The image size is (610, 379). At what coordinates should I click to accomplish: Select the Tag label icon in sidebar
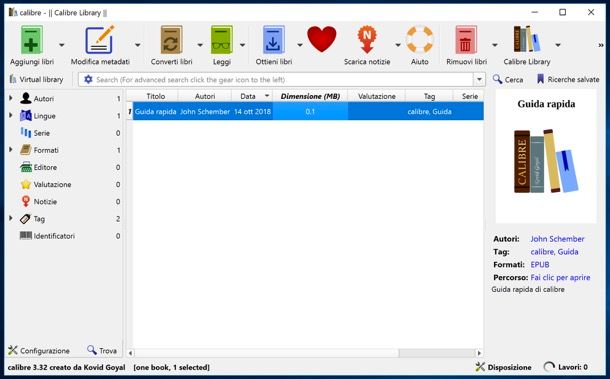point(25,219)
